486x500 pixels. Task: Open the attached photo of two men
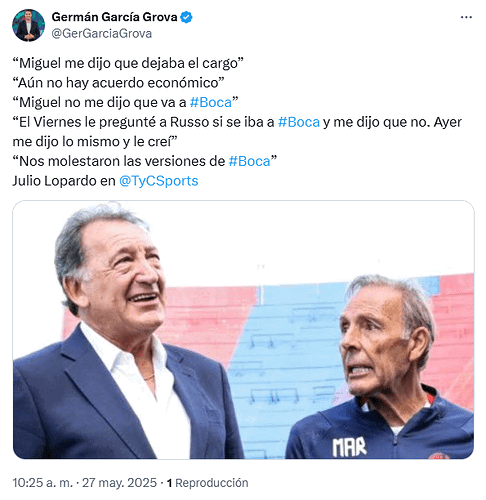(243, 330)
